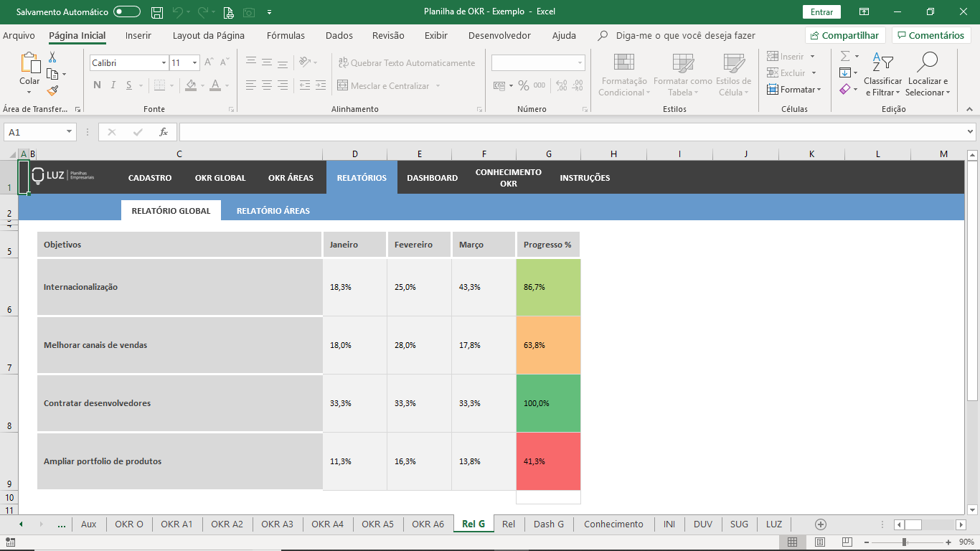Switch to the Inserir ribbon tab
This screenshot has height=551, width=980.
click(138, 35)
